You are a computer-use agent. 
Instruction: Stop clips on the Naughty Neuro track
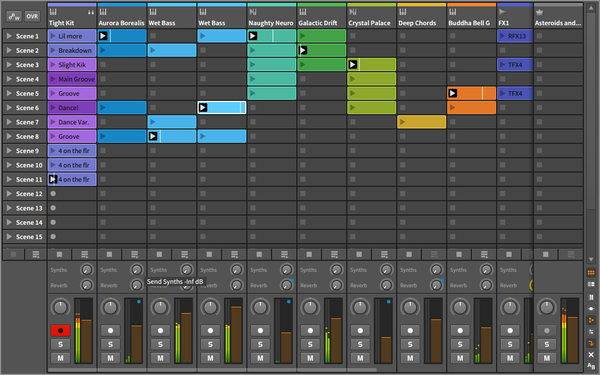pyautogui.click(x=259, y=254)
